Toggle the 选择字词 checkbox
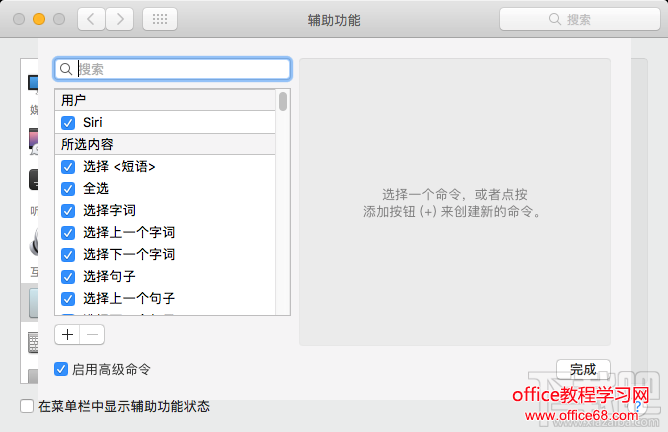This screenshot has width=668, height=432. pyautogui.click(x=68, y=210)
